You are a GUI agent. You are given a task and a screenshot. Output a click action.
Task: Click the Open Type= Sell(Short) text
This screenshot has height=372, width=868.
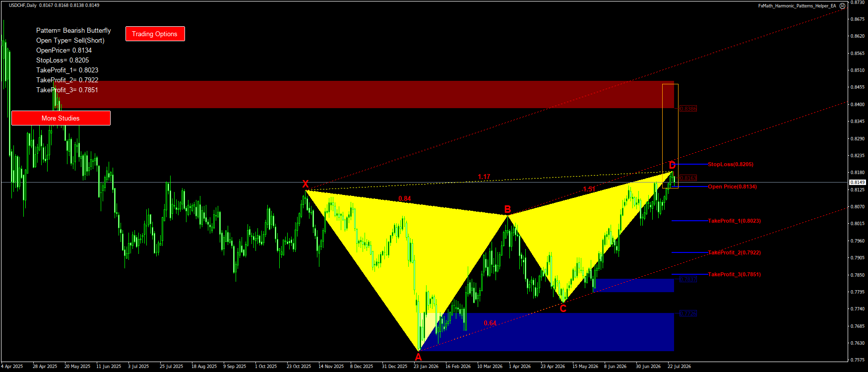pos(70,40)
